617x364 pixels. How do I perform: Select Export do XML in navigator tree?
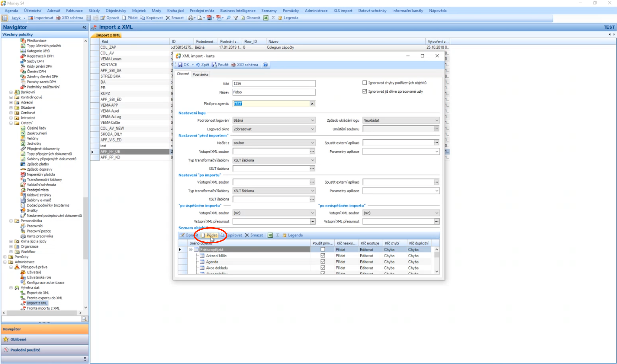tap(38, 293)
